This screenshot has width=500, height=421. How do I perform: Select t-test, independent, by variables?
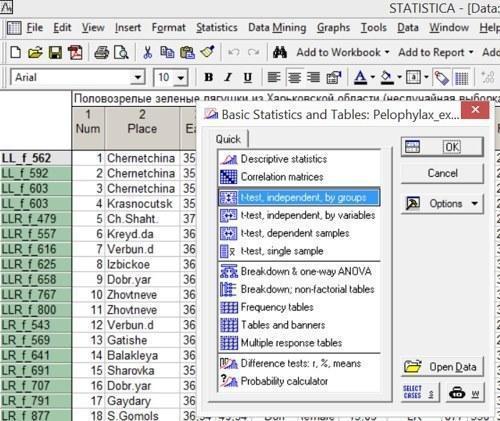(299, 215)
